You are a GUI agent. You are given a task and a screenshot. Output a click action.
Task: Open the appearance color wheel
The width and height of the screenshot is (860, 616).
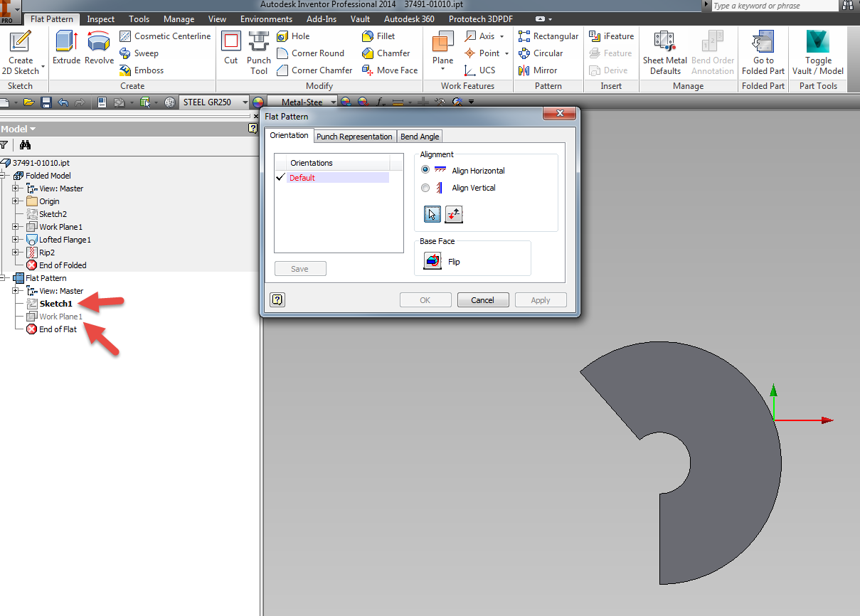click(x=258, y=102)
